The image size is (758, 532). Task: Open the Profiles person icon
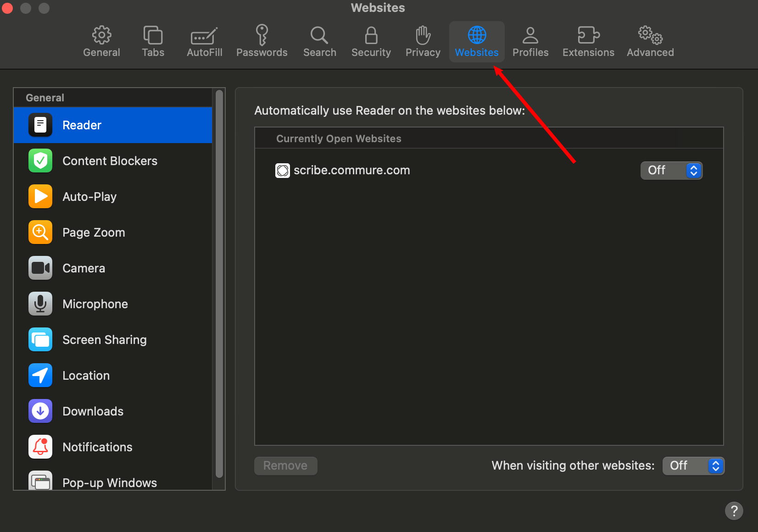pyautogui.click(x=530, y=35)
